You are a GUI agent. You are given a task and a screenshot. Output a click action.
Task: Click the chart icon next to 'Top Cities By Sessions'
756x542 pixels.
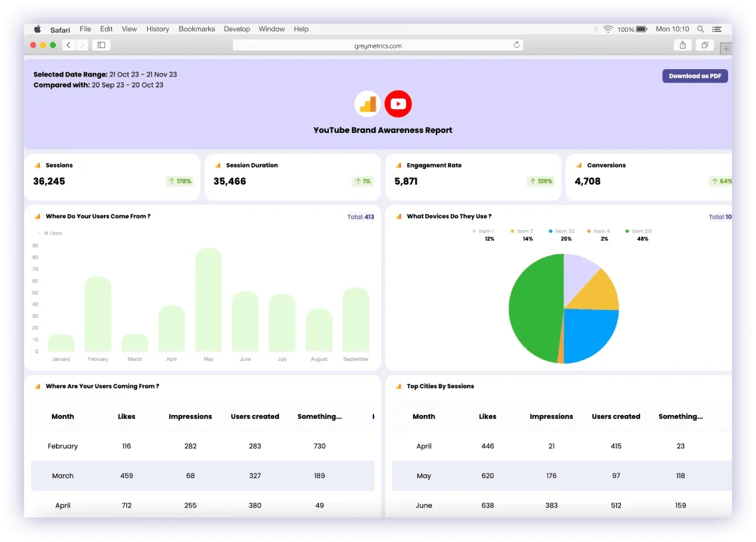pos(399,386)
